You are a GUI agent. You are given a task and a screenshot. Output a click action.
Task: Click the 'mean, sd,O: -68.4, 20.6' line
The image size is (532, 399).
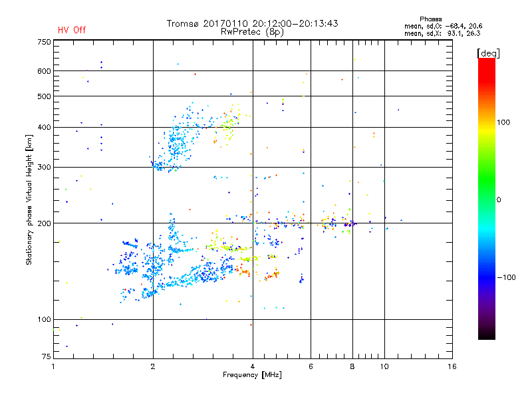443,26
